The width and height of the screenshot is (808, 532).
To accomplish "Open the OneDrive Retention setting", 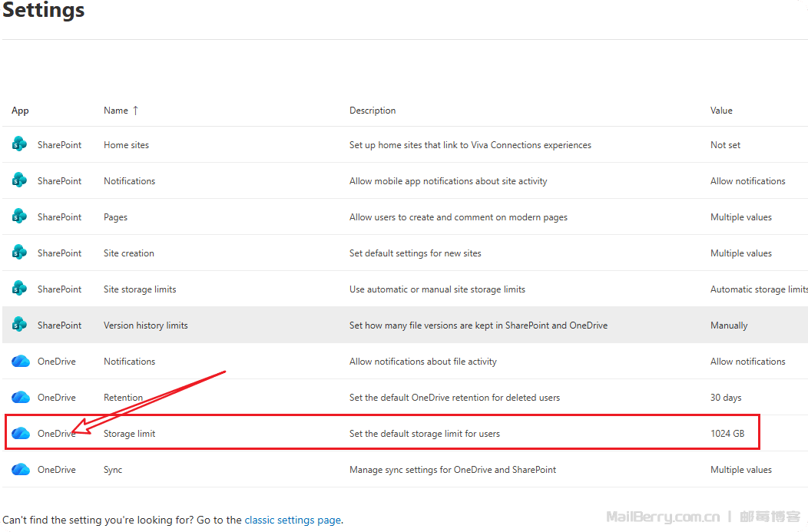I will 123,398.
